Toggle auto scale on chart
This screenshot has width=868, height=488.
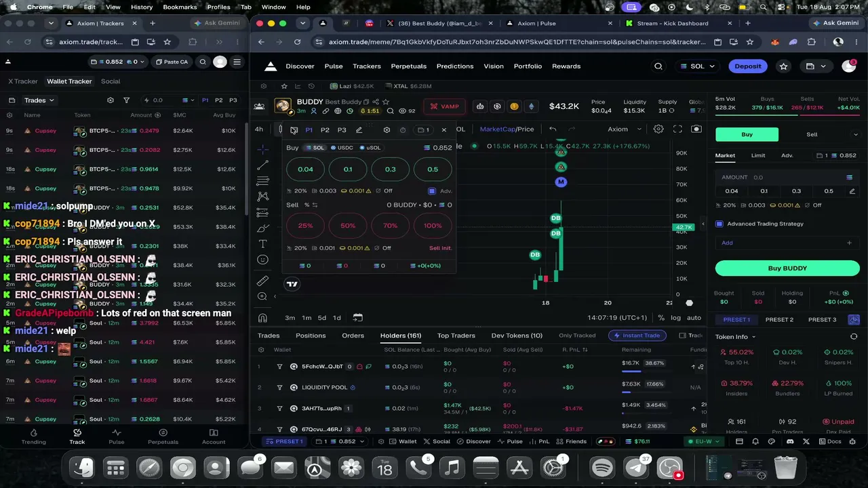[694, 318]
